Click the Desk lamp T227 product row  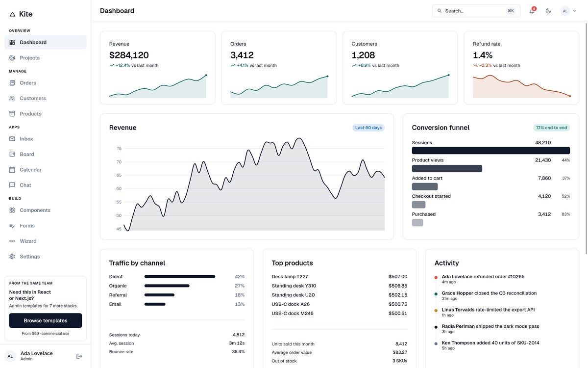tap(340, 277)
